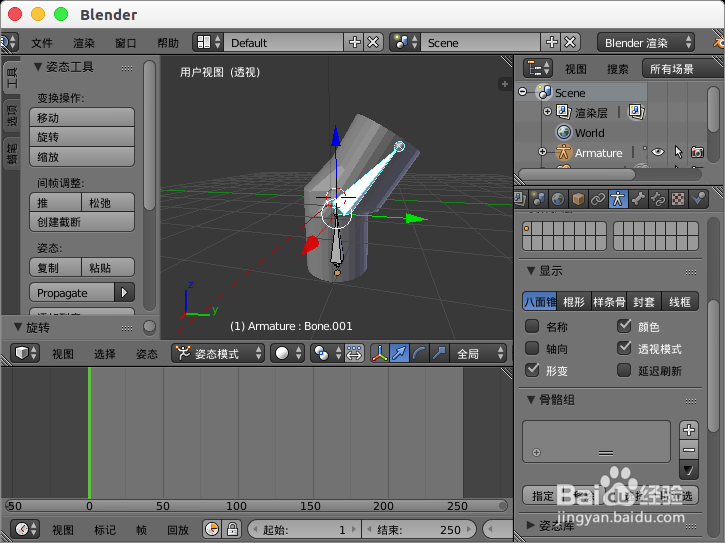
Task: Toggle the preview range clock icon
Action: tap(212, 529)
